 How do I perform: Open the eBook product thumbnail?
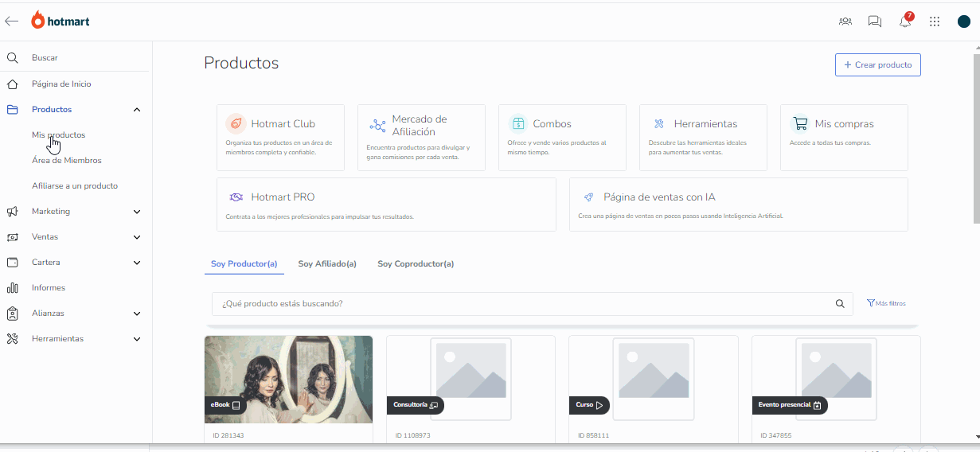coord(288,379)
